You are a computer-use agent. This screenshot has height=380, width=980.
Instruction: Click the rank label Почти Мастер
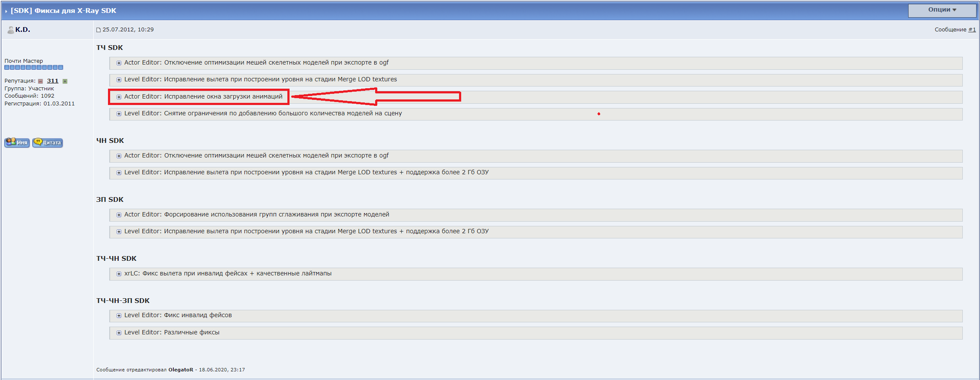click(x=24, y=61)
